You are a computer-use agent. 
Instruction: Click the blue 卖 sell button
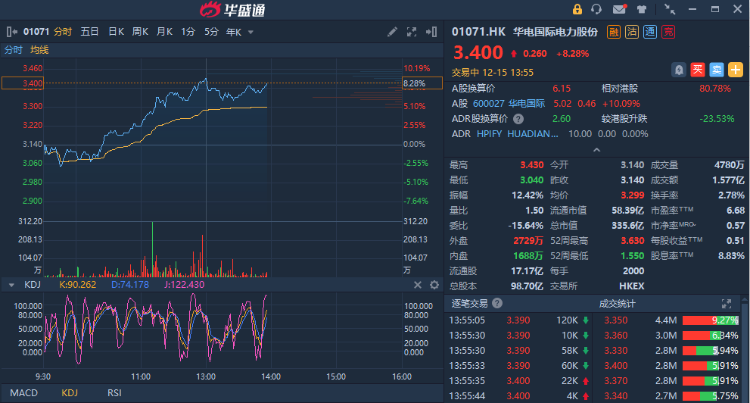coord(717,70)
